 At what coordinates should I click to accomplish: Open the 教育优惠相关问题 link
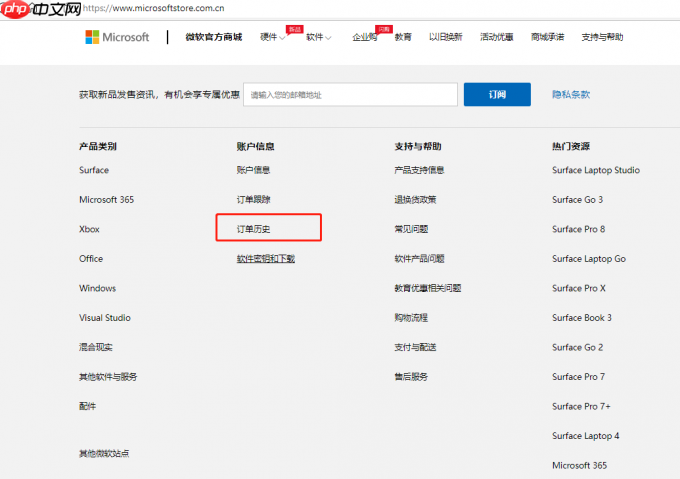[427, 288]
